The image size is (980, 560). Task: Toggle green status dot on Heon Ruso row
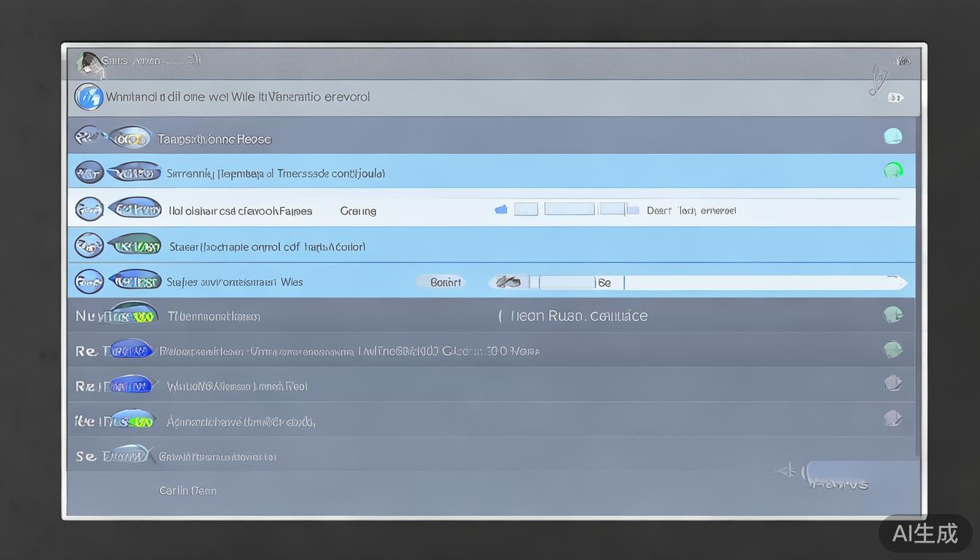pyautogui.click(x=892, y=315)
